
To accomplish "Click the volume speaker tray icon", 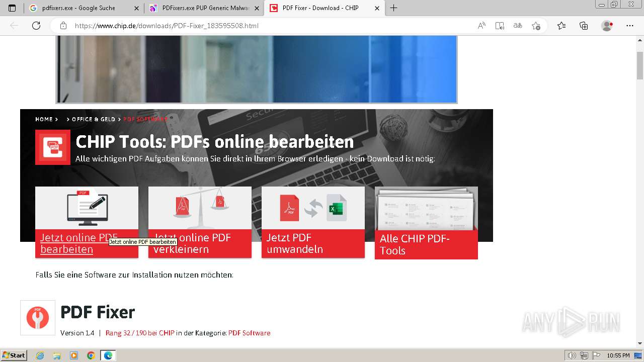I will click(572, 355).
